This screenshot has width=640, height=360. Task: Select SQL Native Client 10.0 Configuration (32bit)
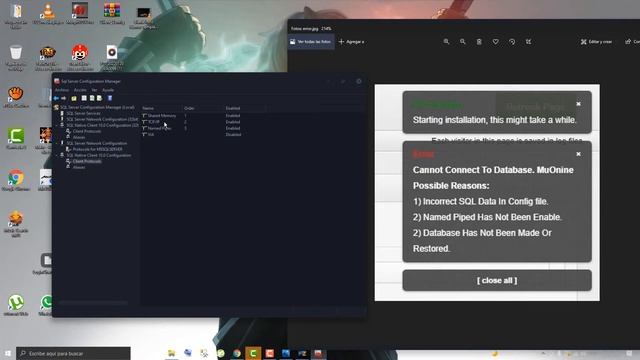(102, 125)
